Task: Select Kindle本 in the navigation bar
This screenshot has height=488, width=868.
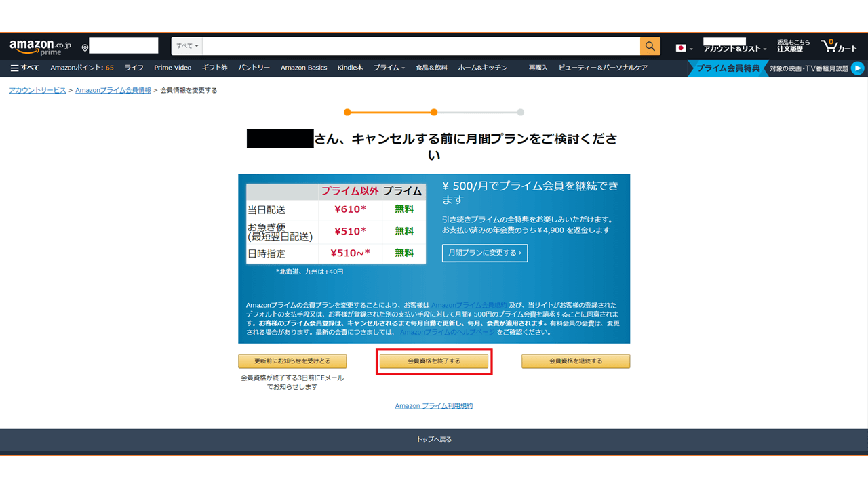Action: click(x=351, y=68)
